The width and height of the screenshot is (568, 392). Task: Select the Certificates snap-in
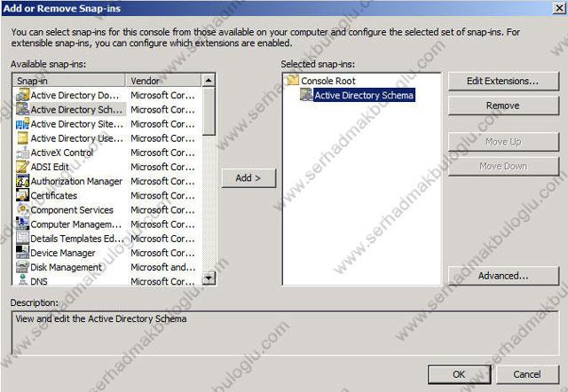tap(107, 195)
